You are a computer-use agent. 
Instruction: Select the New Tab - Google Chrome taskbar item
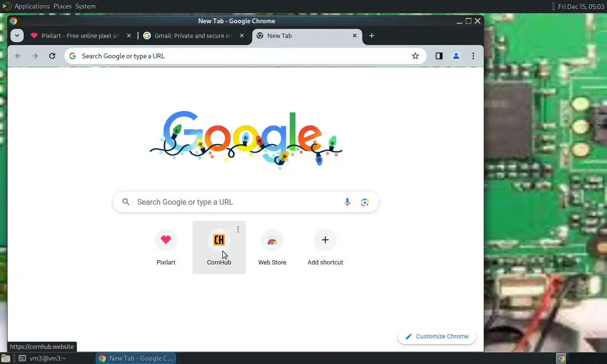[136, 358]
